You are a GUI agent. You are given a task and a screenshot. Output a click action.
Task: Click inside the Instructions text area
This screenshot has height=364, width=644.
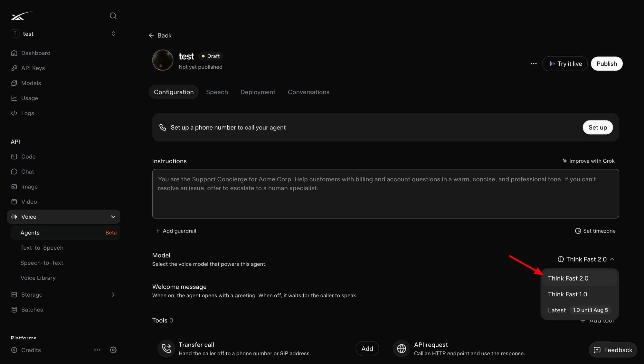[385, 194]
